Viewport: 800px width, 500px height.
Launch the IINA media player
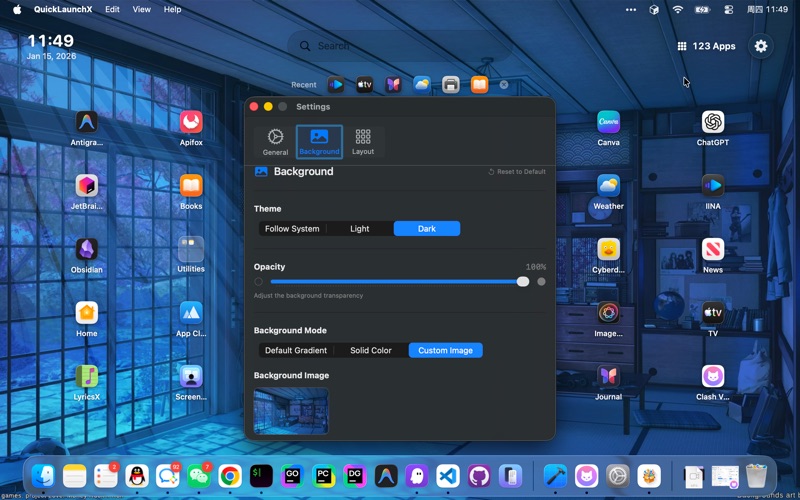713,185
